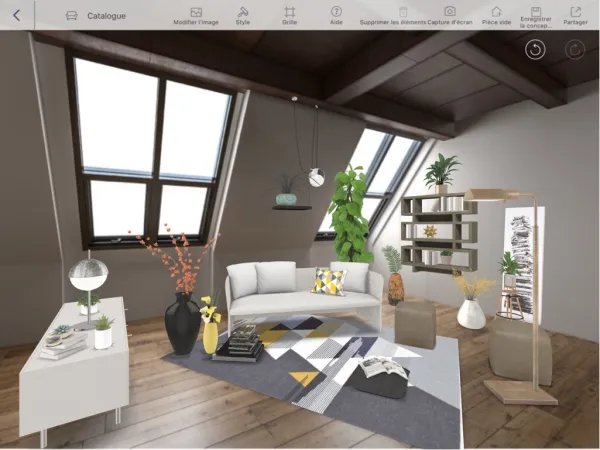Take a Capture d'écran screenshot
The image size is (600, 450).
point(449,11)
